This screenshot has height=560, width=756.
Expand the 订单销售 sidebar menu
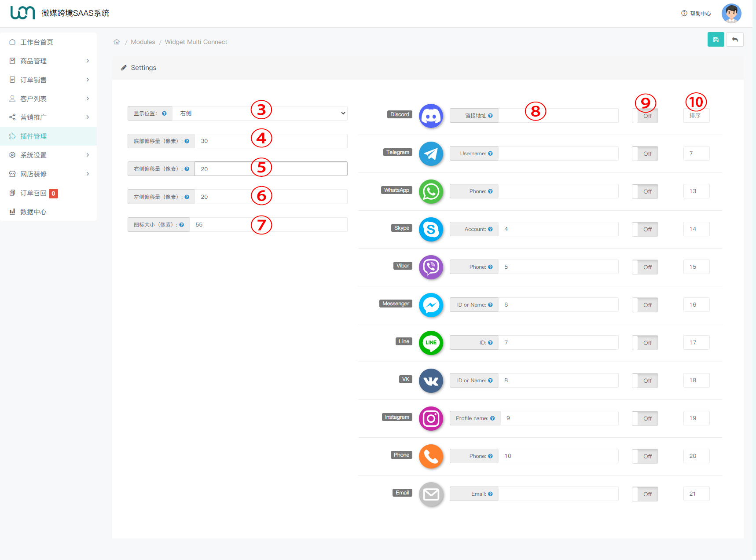(49, 80)
